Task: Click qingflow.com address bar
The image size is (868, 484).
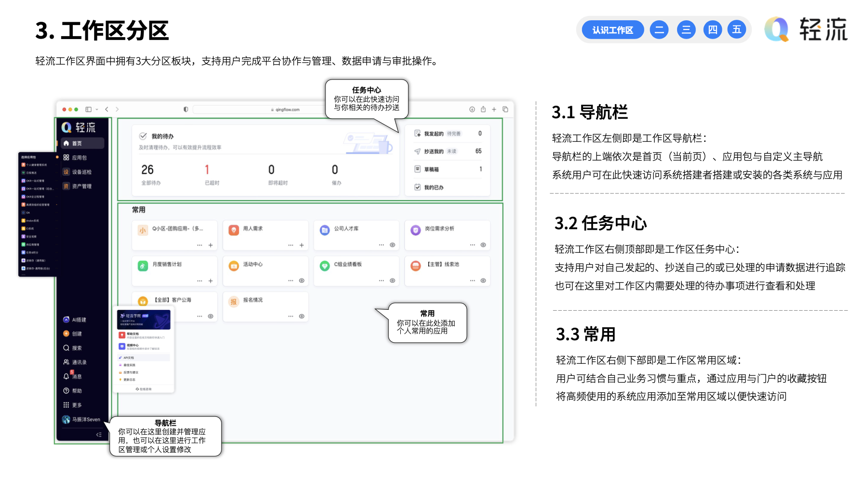Action: [x=285, y=110]
